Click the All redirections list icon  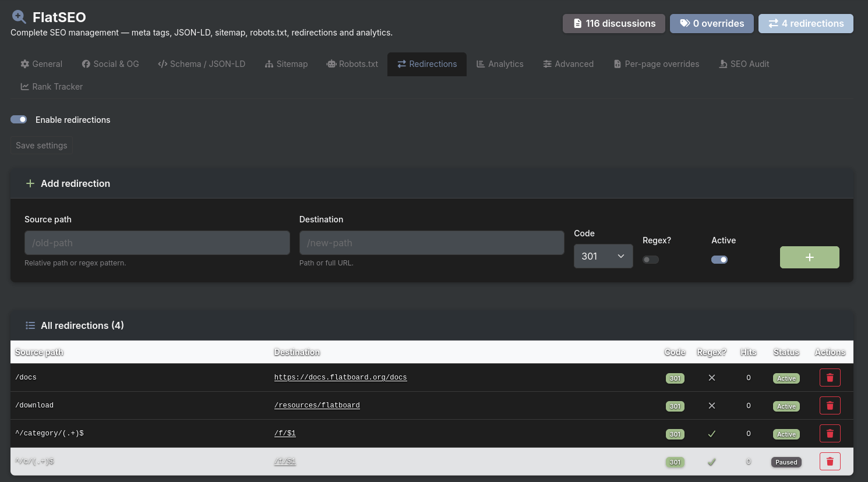pos(30,325)
